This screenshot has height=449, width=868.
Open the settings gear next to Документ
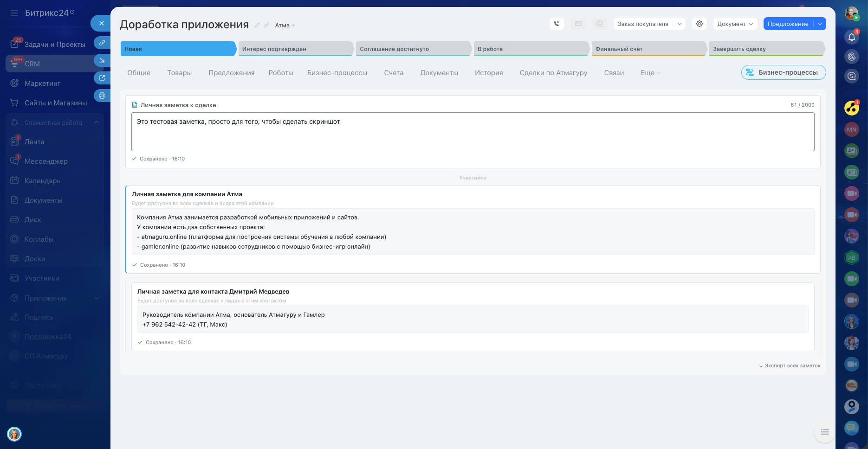(x=700, y=24)
